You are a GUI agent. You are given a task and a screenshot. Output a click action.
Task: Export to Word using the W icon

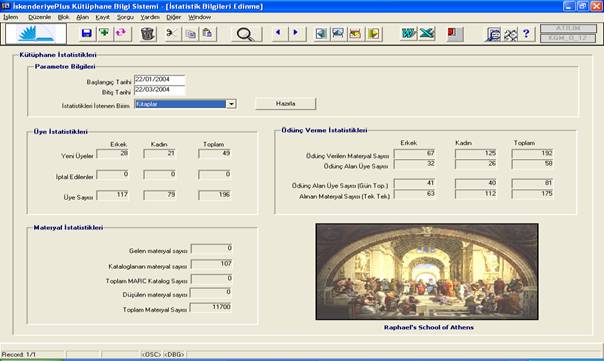[408, 34]
